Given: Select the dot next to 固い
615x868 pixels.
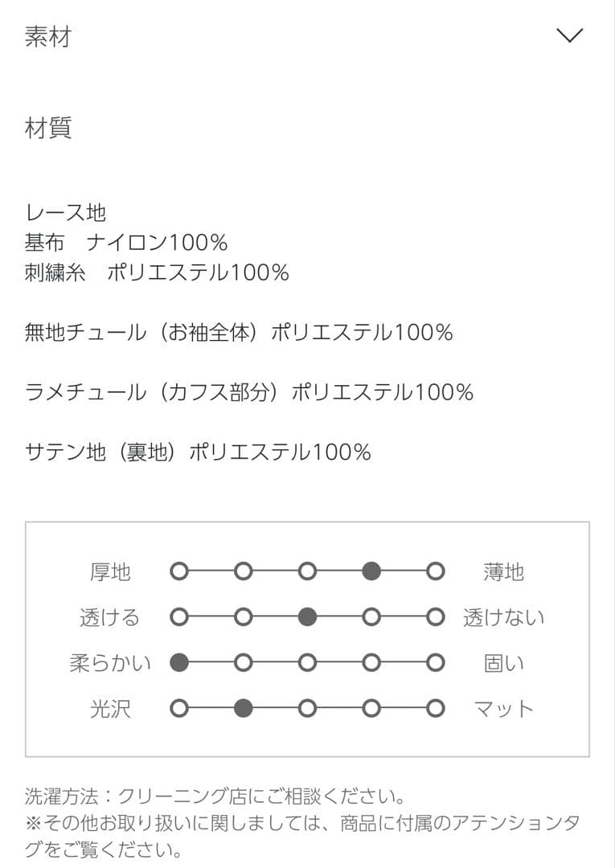Looking at the screenshot, I should coord(435,663).
